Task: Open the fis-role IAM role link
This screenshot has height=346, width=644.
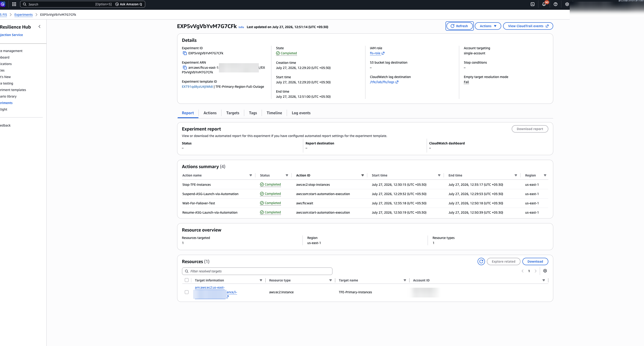Action: point(377,53)
